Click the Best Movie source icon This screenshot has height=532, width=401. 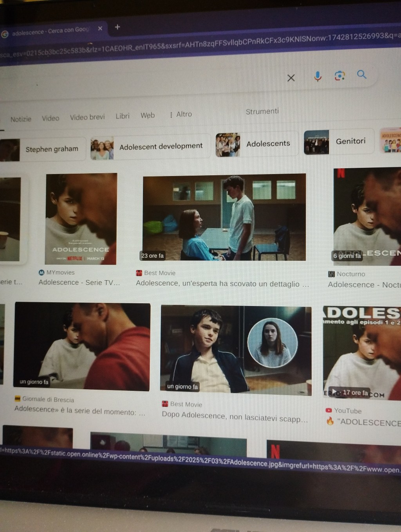[138, 272]
